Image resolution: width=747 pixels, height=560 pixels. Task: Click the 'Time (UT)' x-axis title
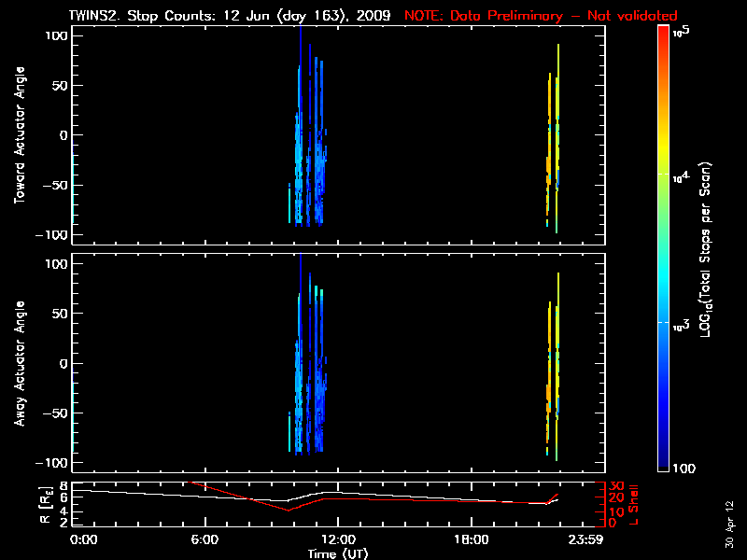coord(338,553)
